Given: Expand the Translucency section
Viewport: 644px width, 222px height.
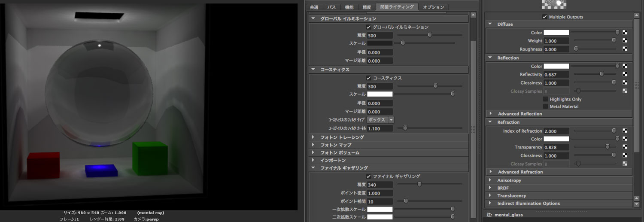Looking at the screenshot, I should (x=490, y=195).
